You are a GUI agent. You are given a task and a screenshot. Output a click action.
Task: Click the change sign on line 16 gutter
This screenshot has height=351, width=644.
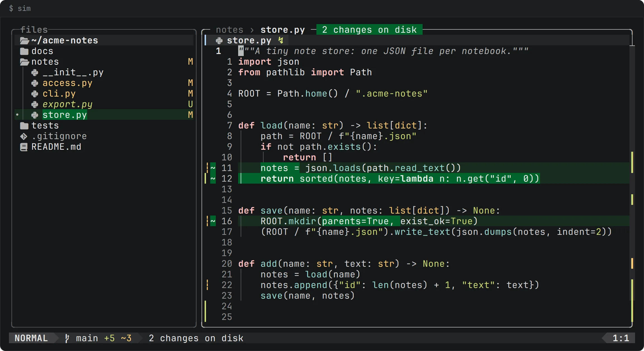coord(213,221)
